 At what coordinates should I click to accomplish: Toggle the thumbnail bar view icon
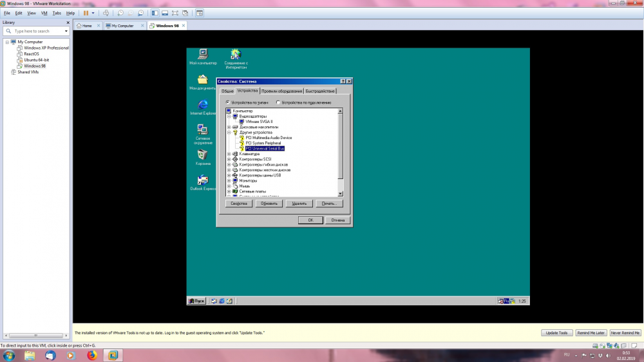(165, 13)
